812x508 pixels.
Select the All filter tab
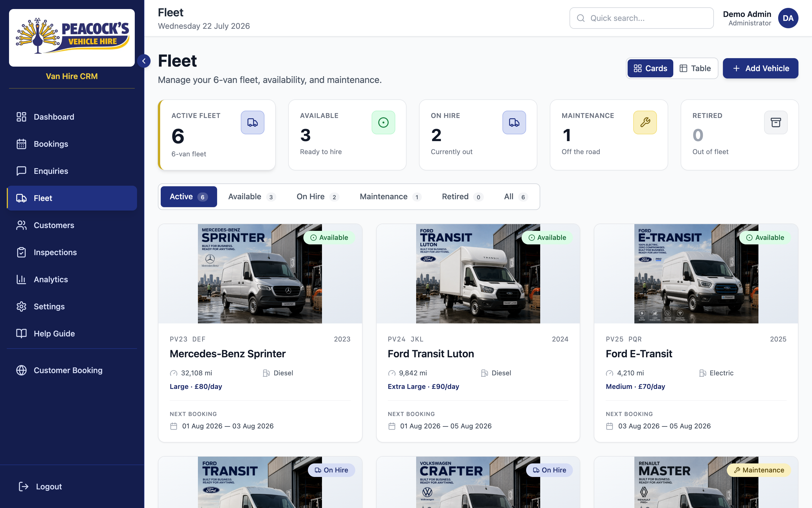tap(516, 197)
